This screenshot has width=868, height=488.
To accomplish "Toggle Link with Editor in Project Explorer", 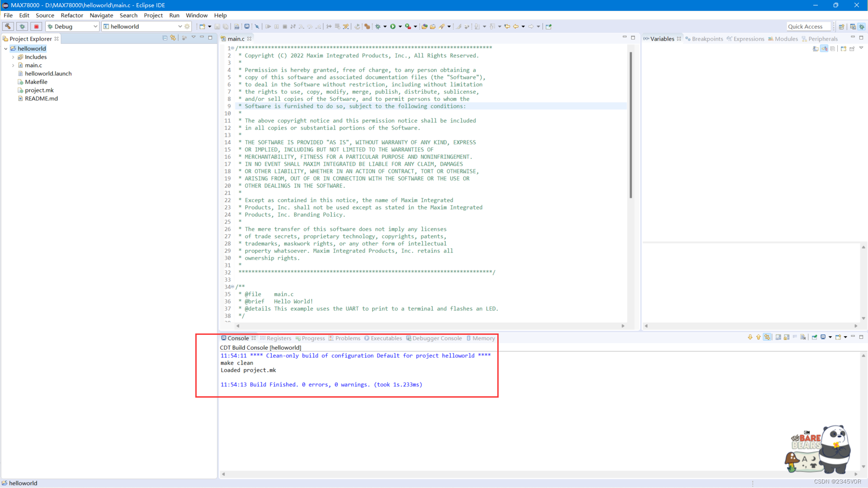I will [x=173, y=38].
